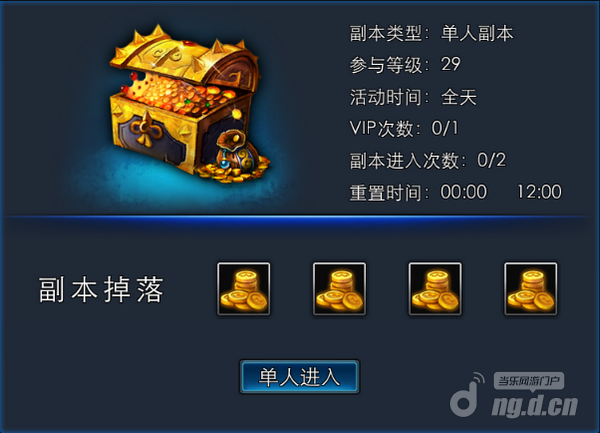Screen dimensions: 600x433
Task: Click the 12:00 reset time value
Action: (x=539, y=192)
